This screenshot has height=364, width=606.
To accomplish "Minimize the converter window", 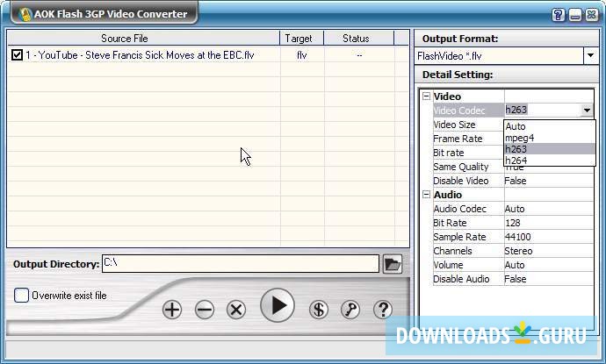I will (x=575, y=15).
